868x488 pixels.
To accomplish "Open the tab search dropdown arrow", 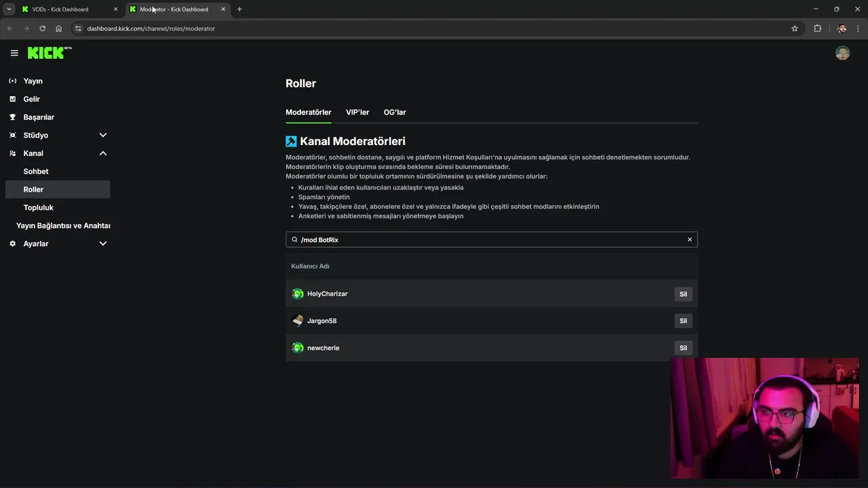I will click(9, 9).
